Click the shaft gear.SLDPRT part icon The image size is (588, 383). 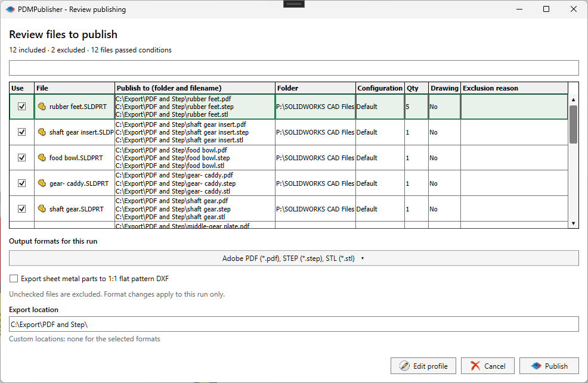tap(42, 208)
